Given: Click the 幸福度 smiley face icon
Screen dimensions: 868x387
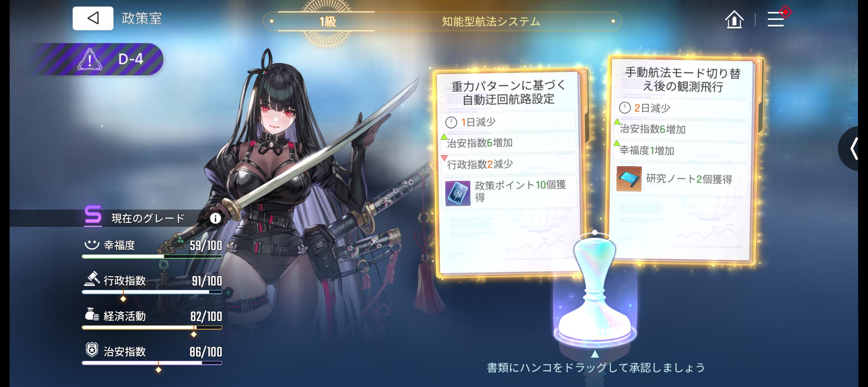Looking at the screenshot, I should [92, 245].
